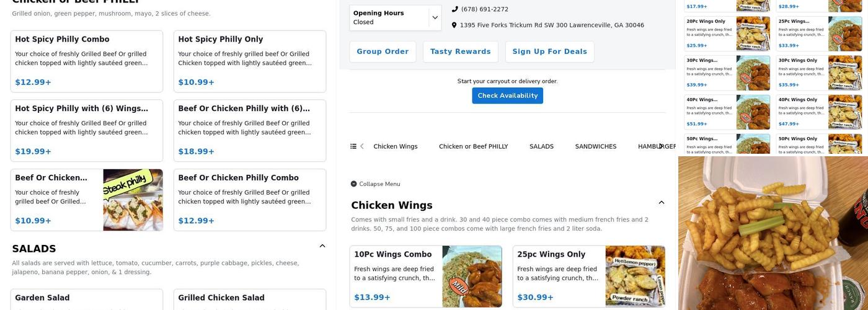This screenshot has height=310, width=868.
Task: Select the Chicken or Beef PHILLY tab
Action: tap(473, 147)
